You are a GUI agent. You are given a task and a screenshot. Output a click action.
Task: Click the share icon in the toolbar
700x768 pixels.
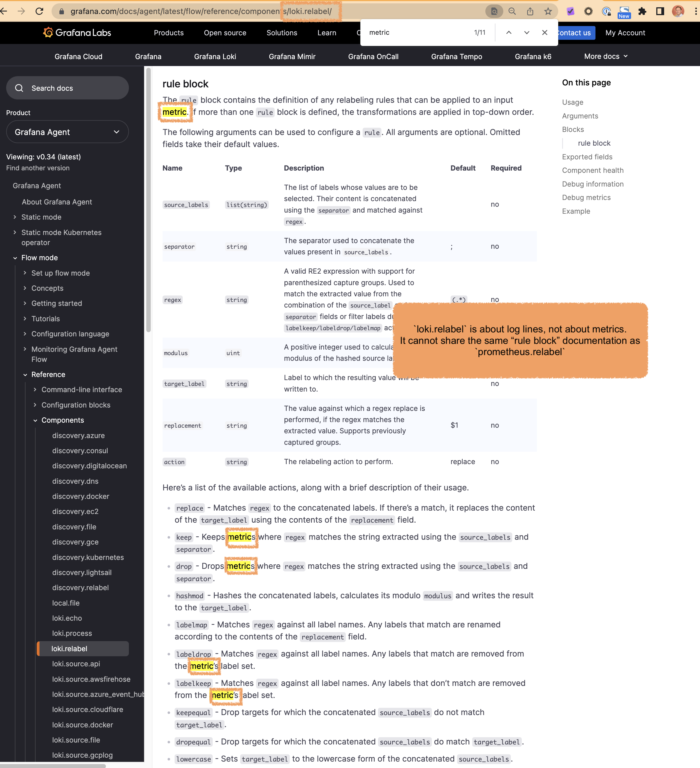point(530,11)
